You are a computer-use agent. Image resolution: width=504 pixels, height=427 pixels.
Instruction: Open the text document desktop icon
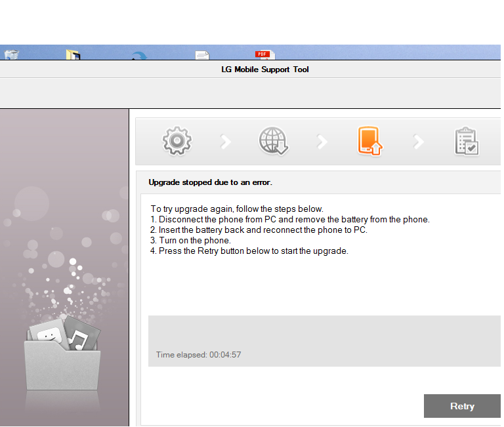(x=202, y=55)
